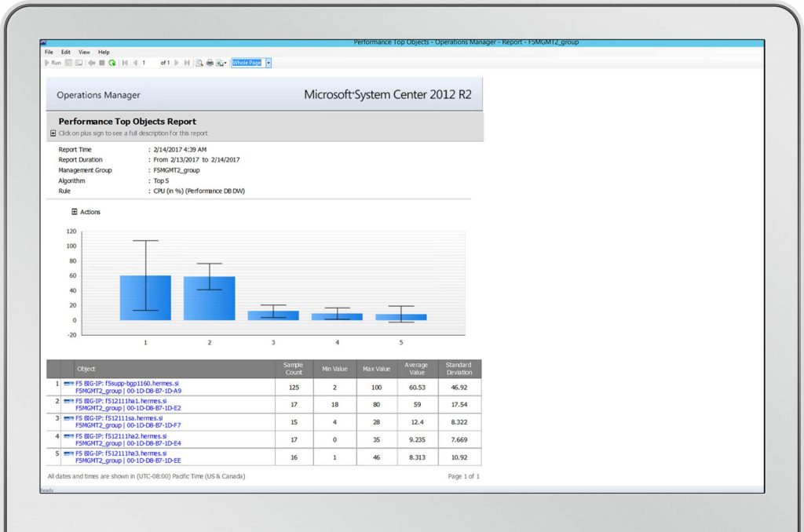Click the chart bar labeled 5

click(401, 317)
